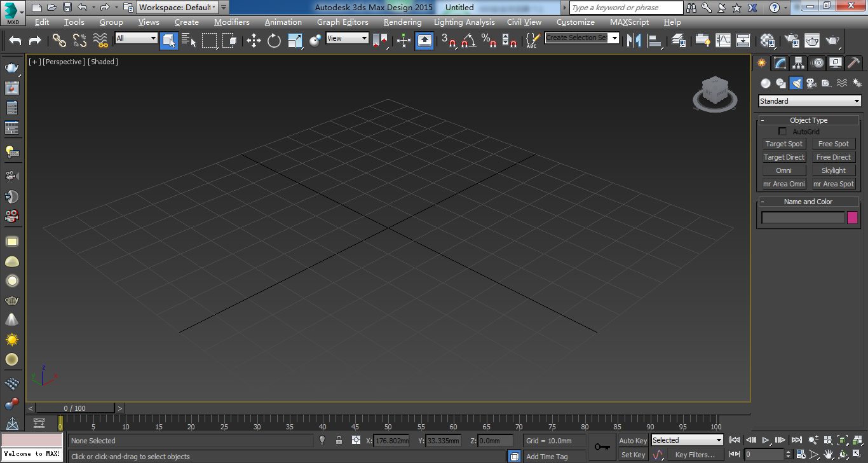Image resolution: width=868 pixels, height=463 pixels.
Task: Open the Standard lights category dropdown
Action: tap(808, 100)
